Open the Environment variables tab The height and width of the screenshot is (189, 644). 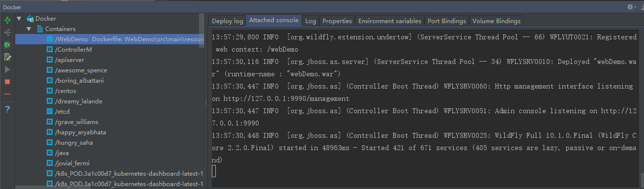(389, 21)
